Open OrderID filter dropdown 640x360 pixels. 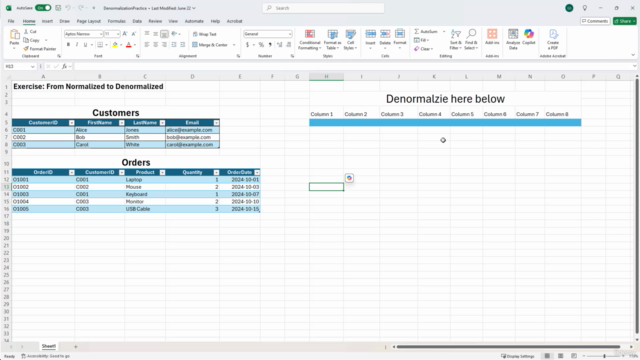click(x=71, y=172)
